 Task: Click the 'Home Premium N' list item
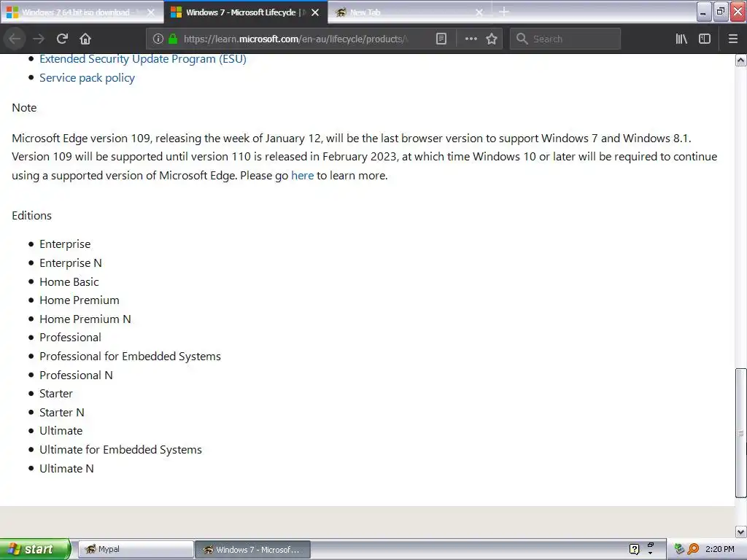[x=85, y=319]
